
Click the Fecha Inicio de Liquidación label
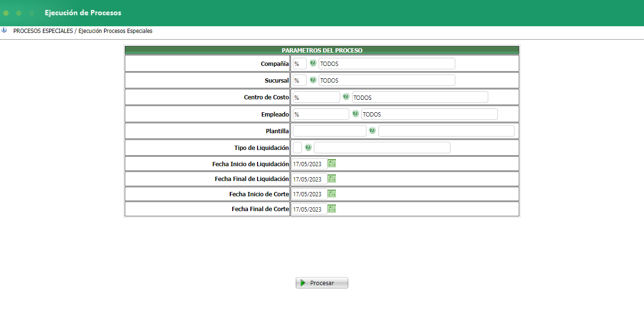[251, 164]
